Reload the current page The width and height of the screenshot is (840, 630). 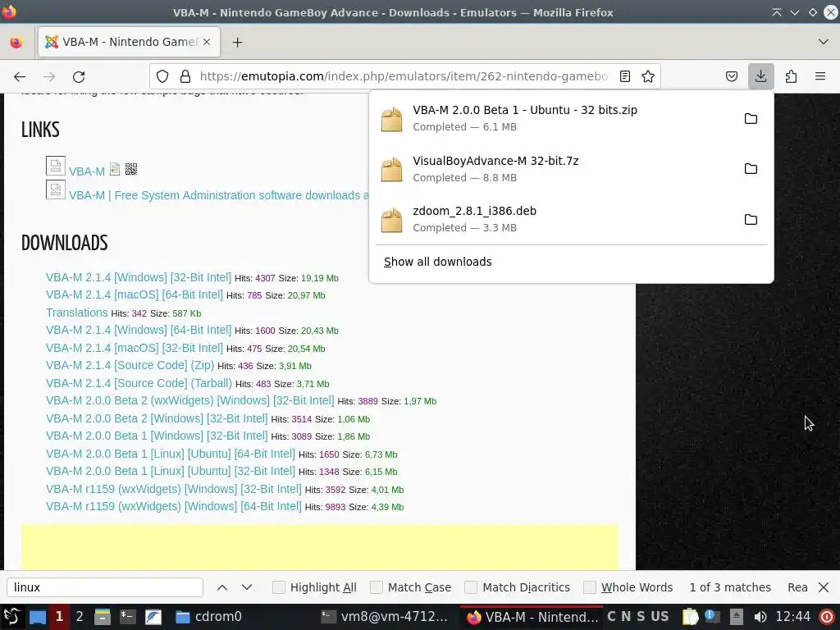click(79, 76)
